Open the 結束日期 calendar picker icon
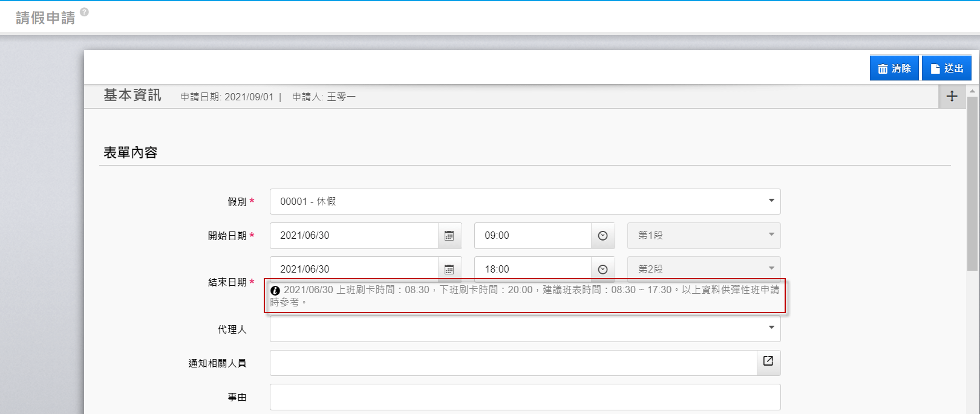The width and height of the screenshot is (980, 414). coord(449,269)
